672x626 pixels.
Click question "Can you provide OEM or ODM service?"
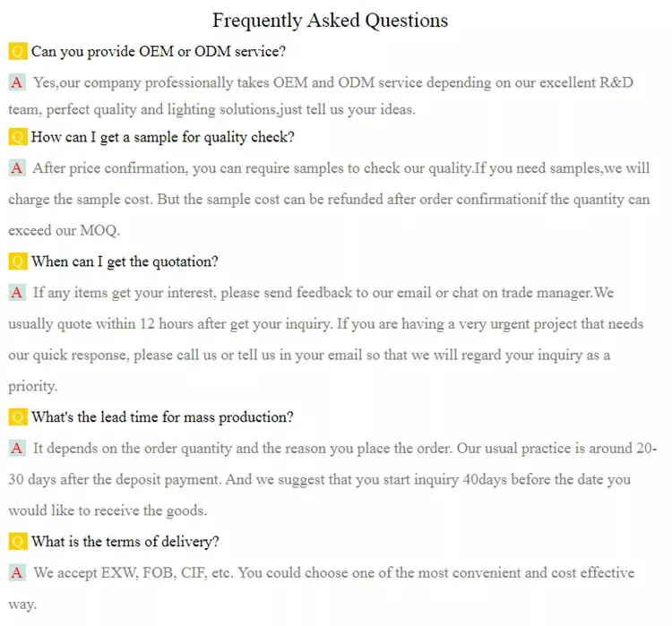159,51
